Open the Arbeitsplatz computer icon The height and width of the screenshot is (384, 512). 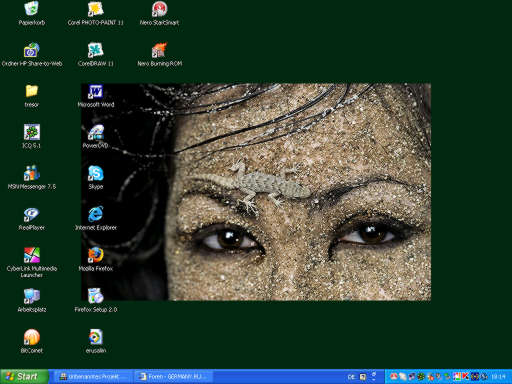32,296
